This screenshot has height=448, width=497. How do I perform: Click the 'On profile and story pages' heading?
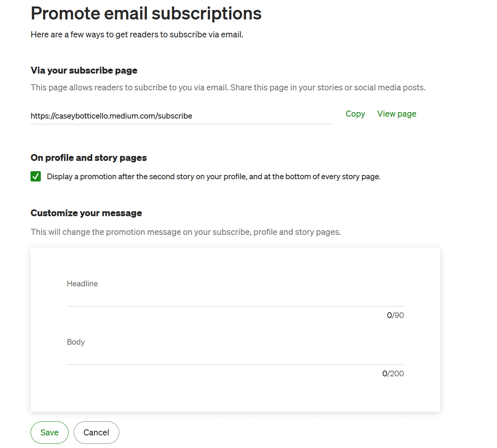coord(88,158)
